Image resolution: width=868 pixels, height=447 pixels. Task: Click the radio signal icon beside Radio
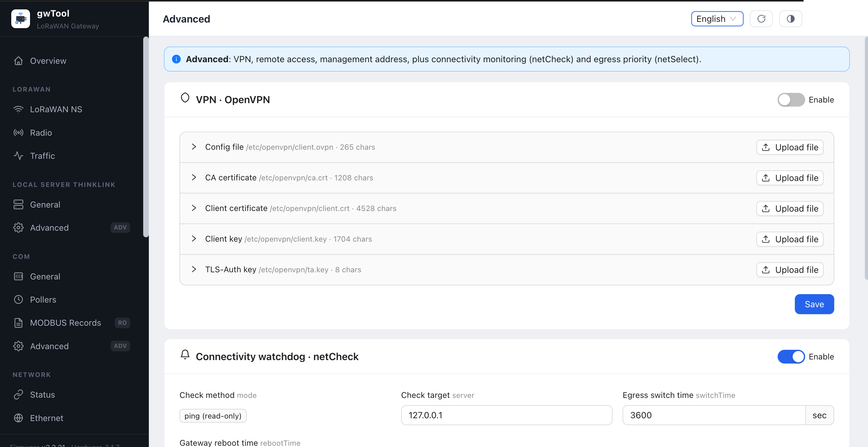point(18,133)
